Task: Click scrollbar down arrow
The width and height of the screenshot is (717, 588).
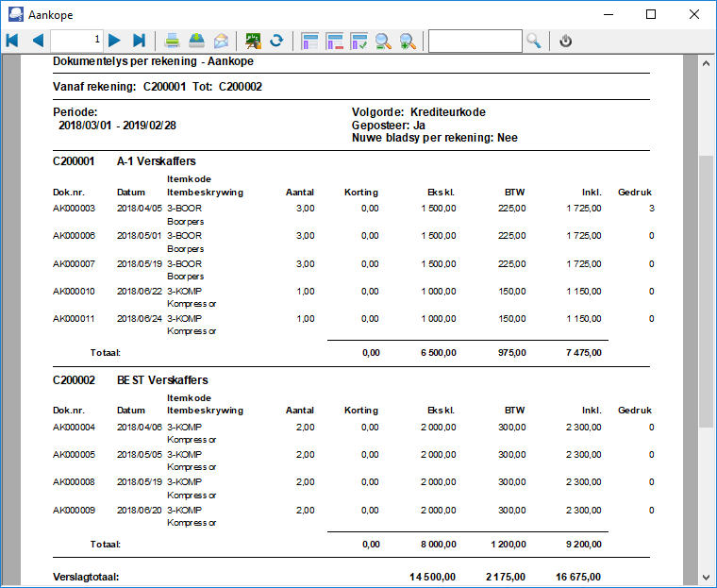Action: [x=706, y=578]
